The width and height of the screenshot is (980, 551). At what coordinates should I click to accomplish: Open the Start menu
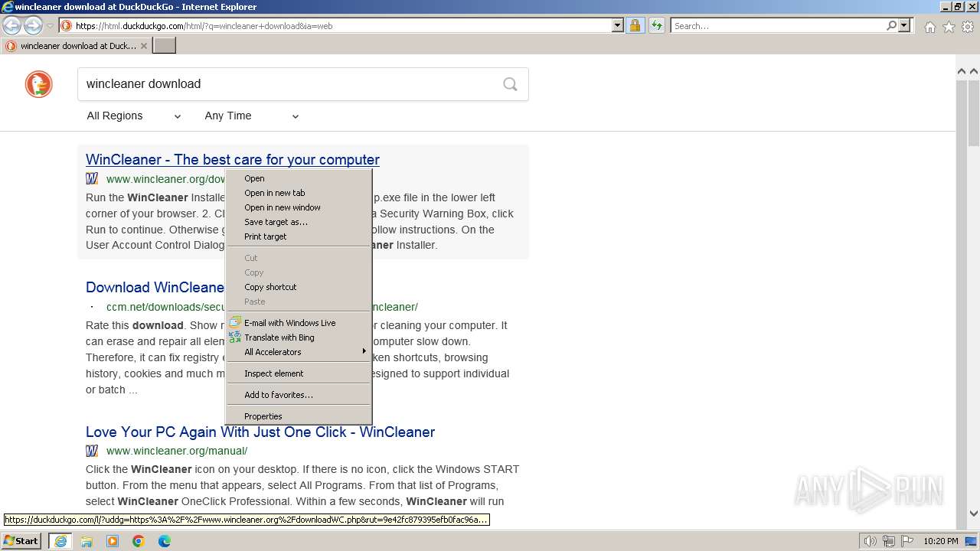[x=21, y=541]
